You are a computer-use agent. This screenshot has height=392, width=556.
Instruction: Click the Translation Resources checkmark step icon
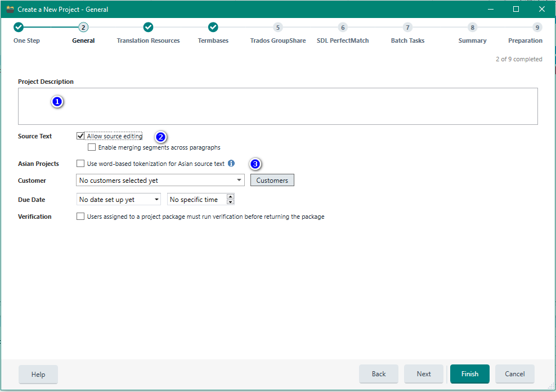[148, 27]
